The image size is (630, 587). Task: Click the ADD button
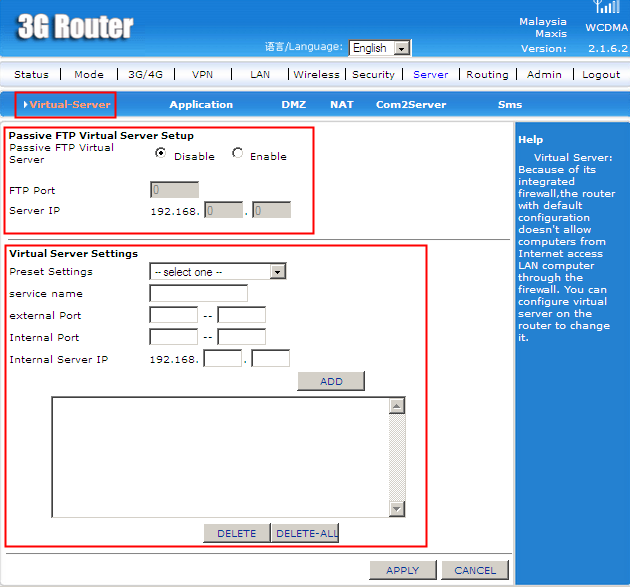[331, 381]
